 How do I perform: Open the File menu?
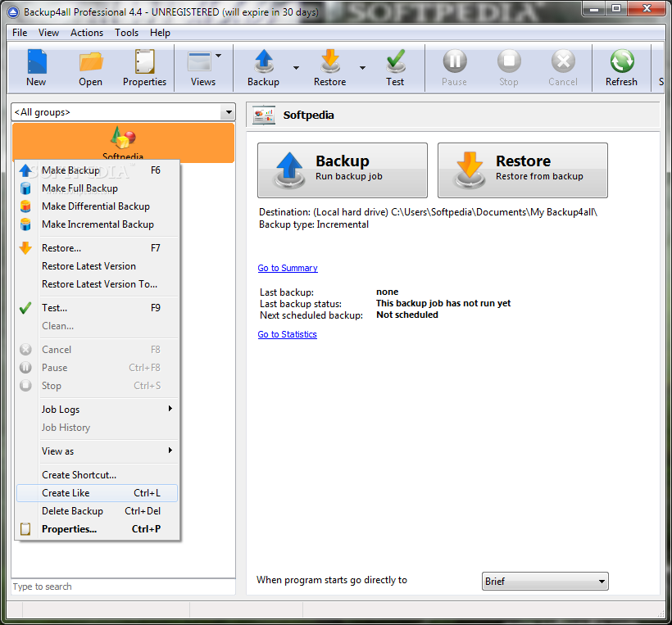click(20, 33)
